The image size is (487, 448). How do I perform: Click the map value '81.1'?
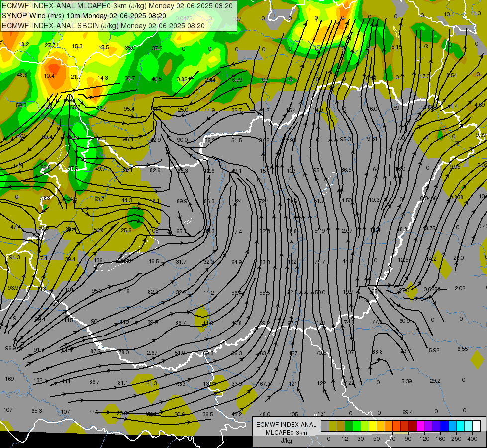coord(123,383)
